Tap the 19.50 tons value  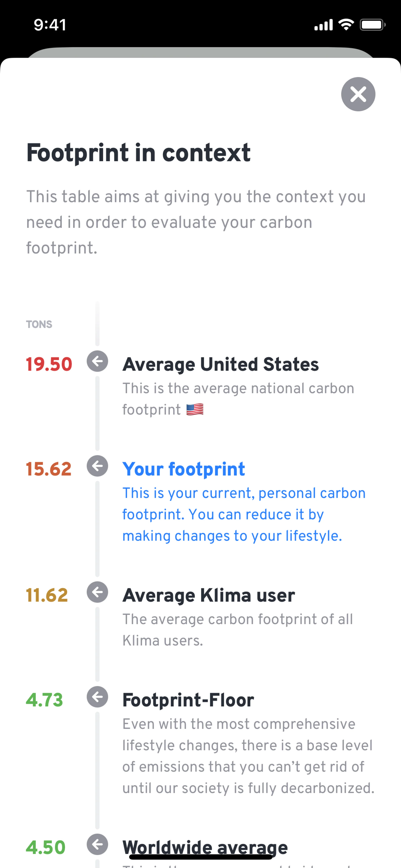point(49,364)
